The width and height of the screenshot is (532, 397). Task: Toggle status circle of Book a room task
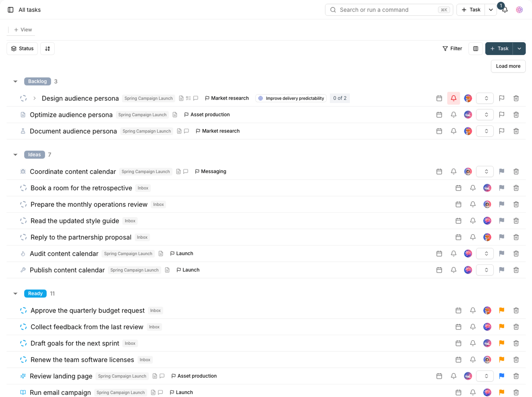tap(23, 188)
